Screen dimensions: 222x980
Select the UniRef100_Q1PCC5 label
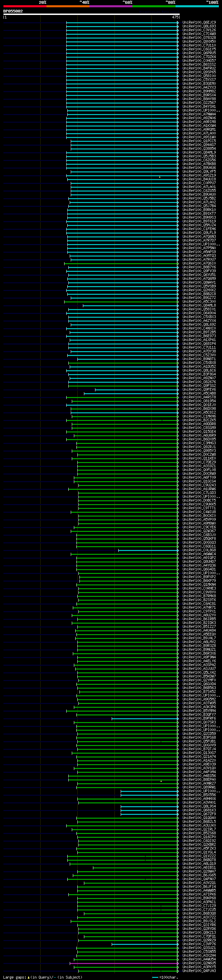click(x=199, y=141)
